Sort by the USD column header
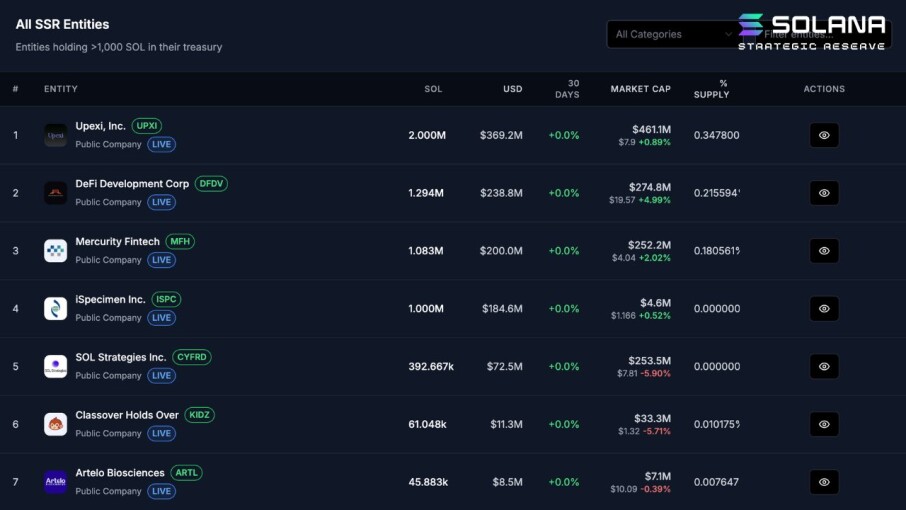The image size is (906, 510). [x=513, y=89]
